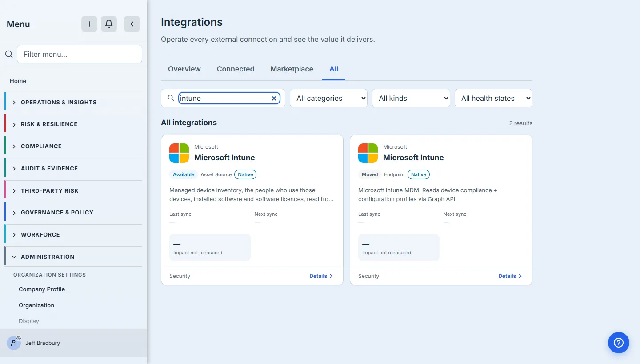Click the plus add button in Menu header
This screenshot has height=364, width=640.
pos(89,24)
